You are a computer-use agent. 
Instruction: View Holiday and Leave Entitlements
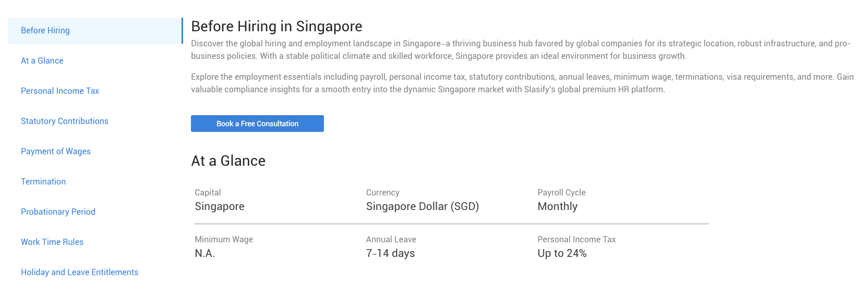pos(80,273)
